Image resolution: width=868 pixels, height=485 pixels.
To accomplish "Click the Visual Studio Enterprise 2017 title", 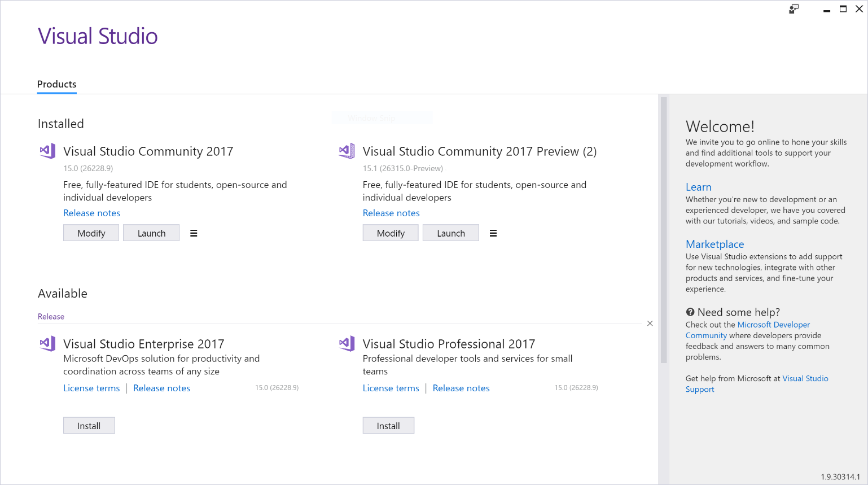I will (144, 344).
